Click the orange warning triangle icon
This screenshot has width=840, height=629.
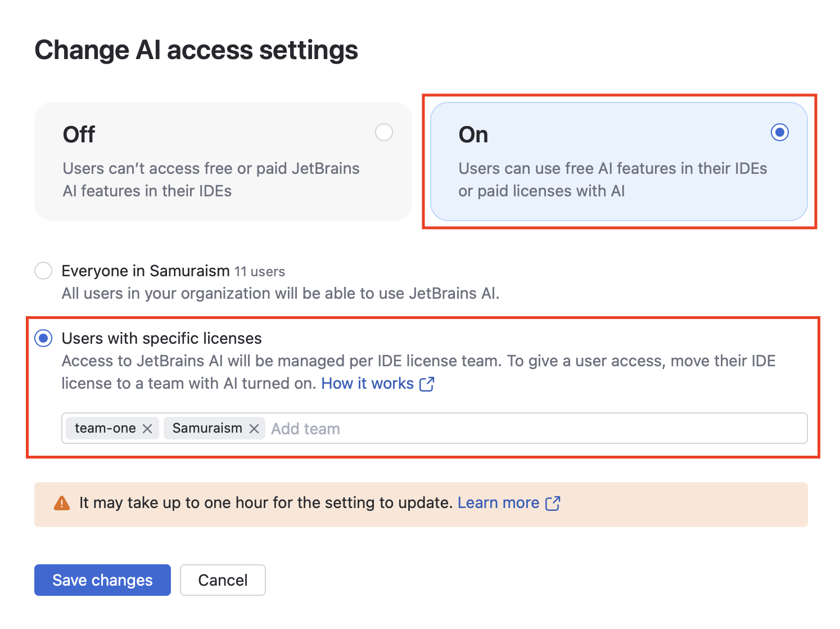(x=61, y=503)
